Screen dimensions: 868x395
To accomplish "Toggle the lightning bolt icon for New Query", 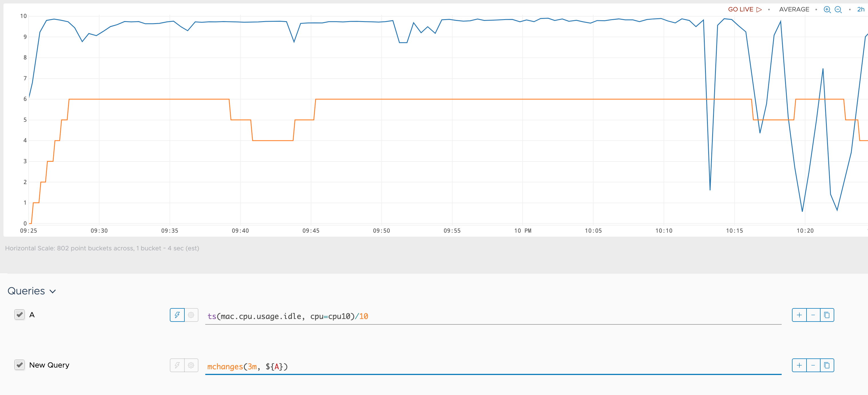I will (x=177, y=365).
